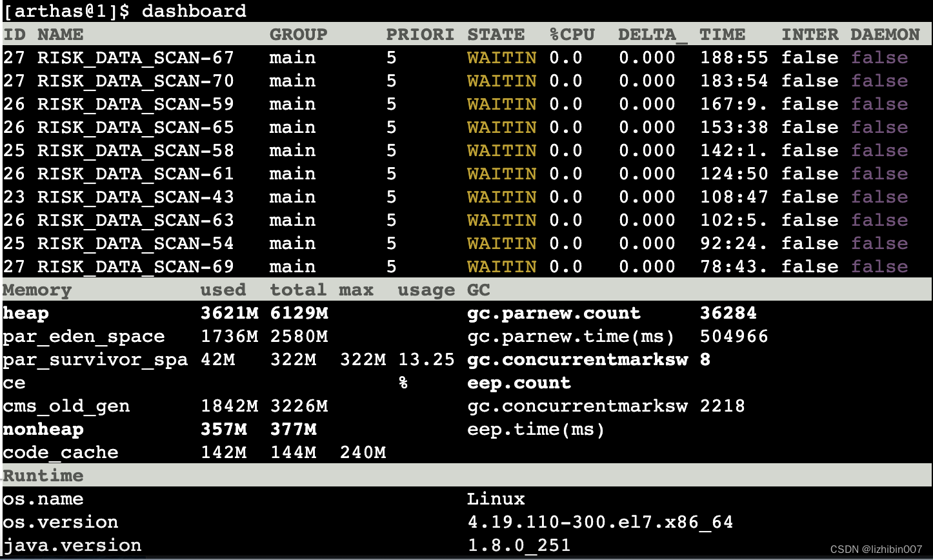Click time value 124:50
The image size is (933, 560).
pyautogui.click(x=734, y=174)
